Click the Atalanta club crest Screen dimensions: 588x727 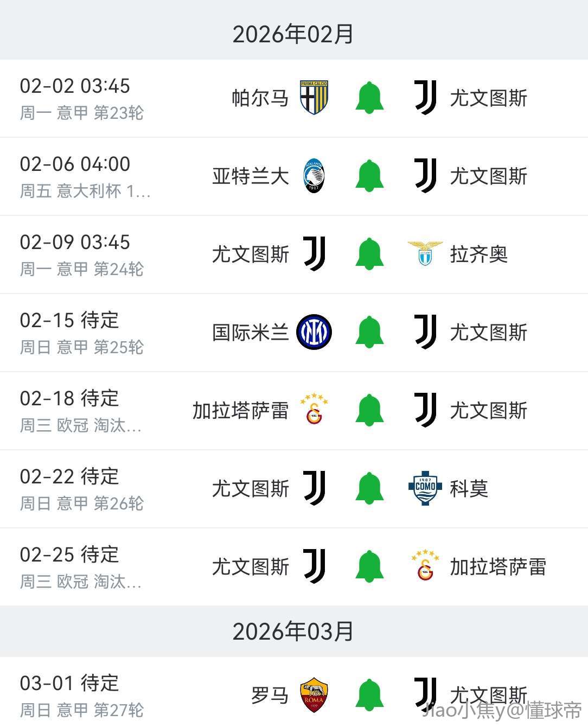pos(314,176)
